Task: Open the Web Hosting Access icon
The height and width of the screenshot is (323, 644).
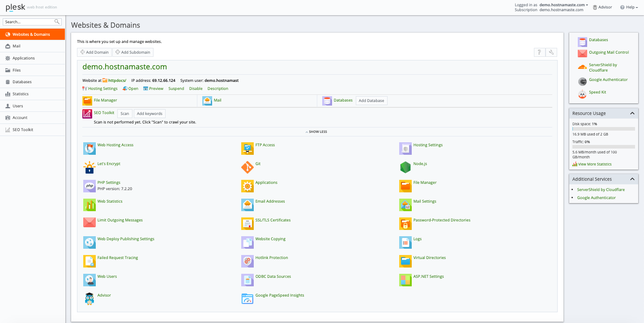Action: pyautogui.click(x=90, y=149)
